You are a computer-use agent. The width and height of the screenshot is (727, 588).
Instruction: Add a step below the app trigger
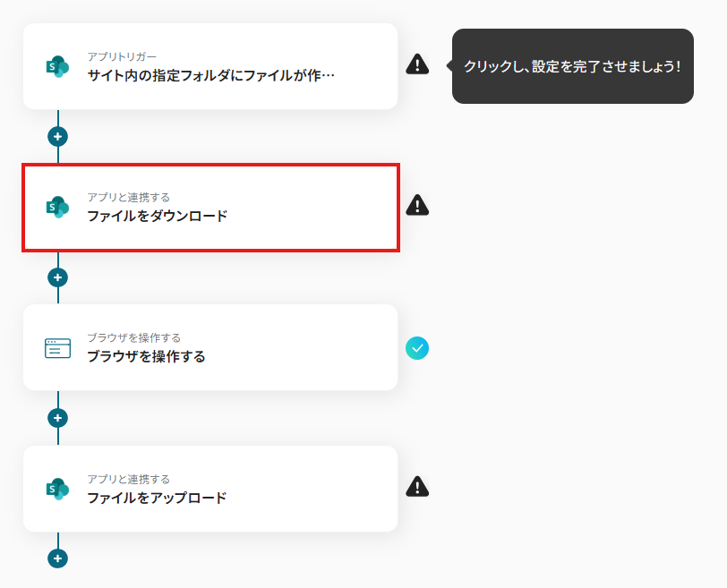click(57, 137)
